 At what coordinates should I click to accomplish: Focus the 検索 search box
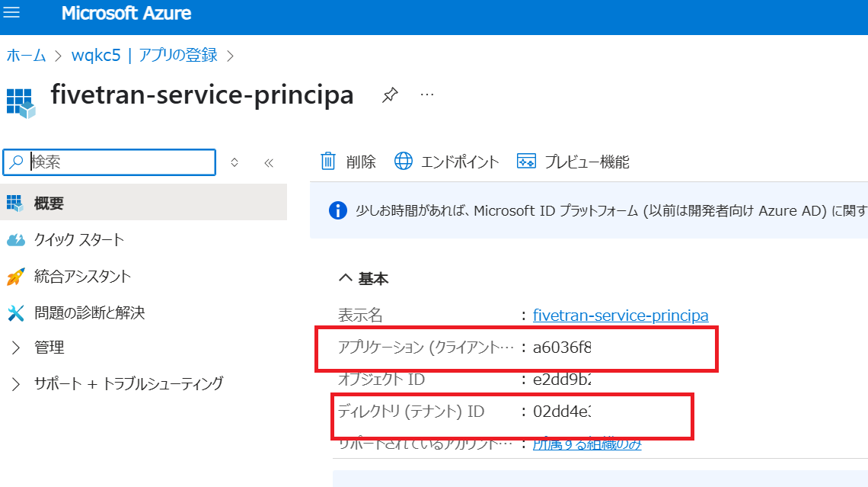tap(109, 162)
